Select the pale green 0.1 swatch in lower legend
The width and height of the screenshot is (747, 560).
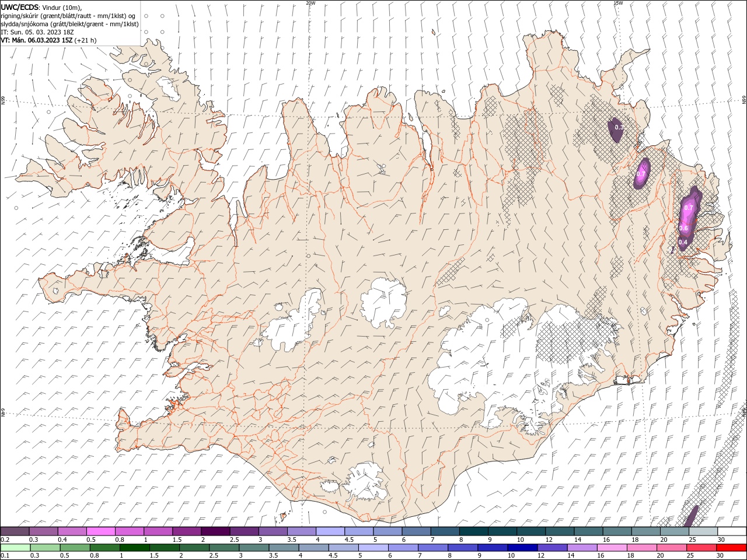(x=15, y=547)
